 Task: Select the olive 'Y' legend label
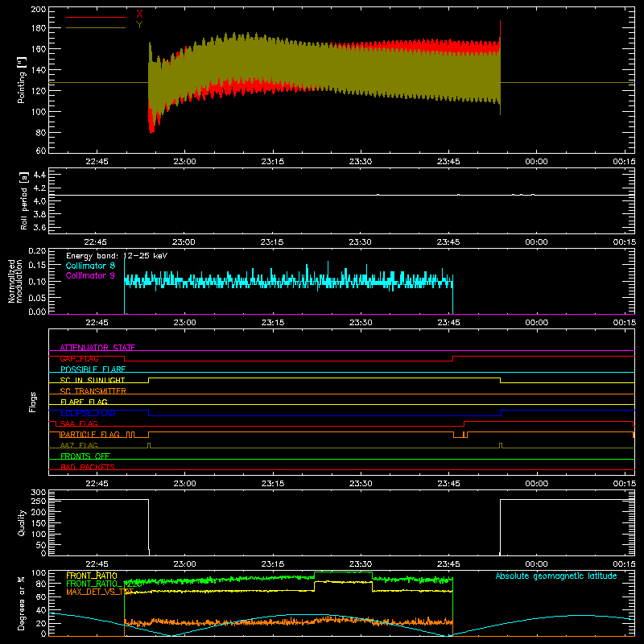[139, 25]
